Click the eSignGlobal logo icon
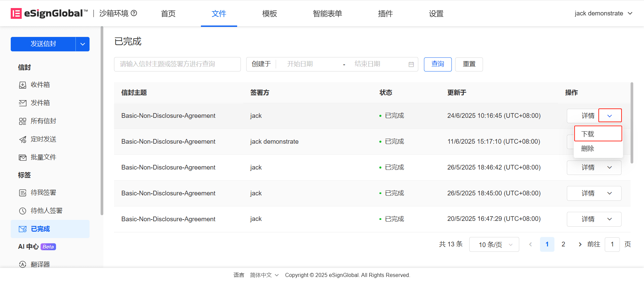The height and width of the screenshot is (282, 644). [x=16, y=13]
